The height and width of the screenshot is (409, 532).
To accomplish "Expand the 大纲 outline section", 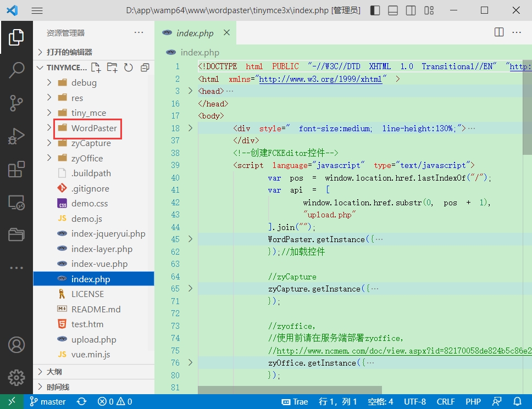I will (54, 372).
